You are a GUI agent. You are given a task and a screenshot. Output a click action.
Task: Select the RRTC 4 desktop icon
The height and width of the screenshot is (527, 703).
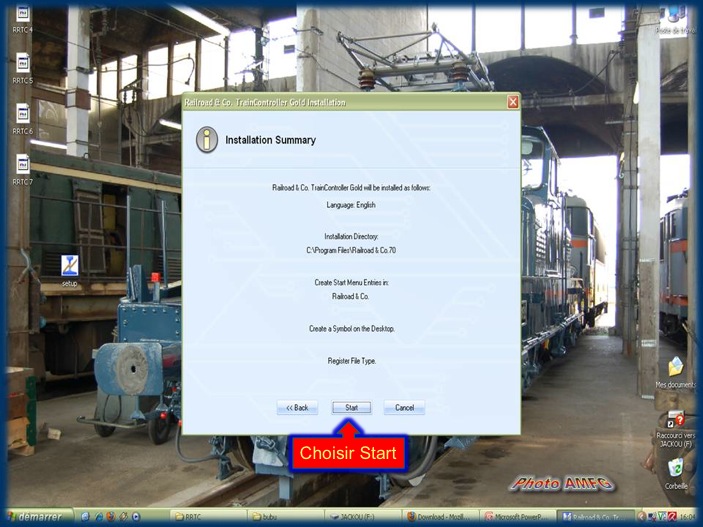(22, 19)
